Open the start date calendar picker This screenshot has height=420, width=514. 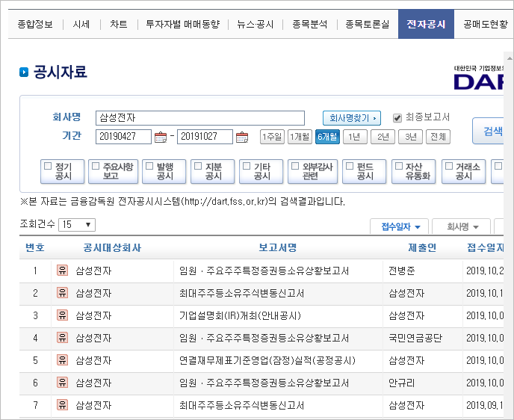pyautogui.click(x=161, y=137)
